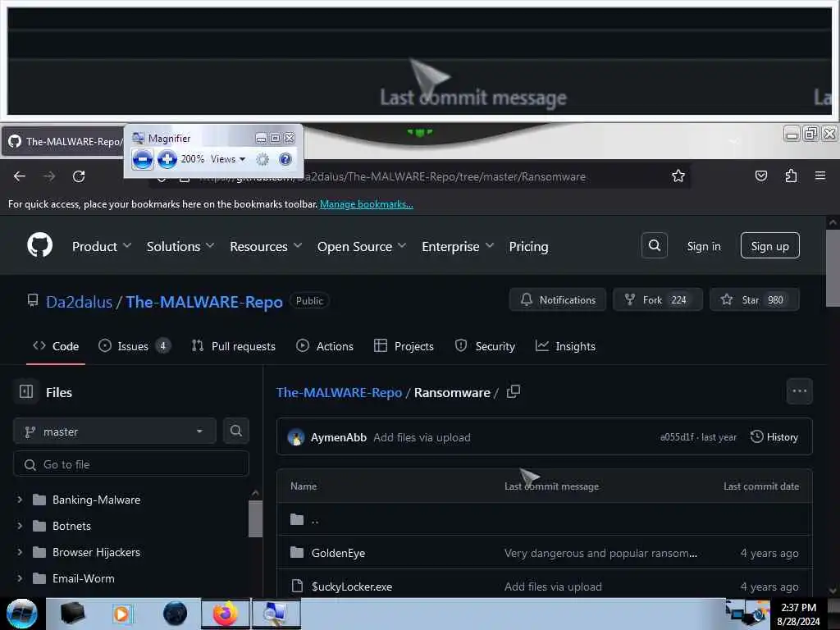Switch to the Issues tab
The image size is (840, 630).
tap(135, 346)
